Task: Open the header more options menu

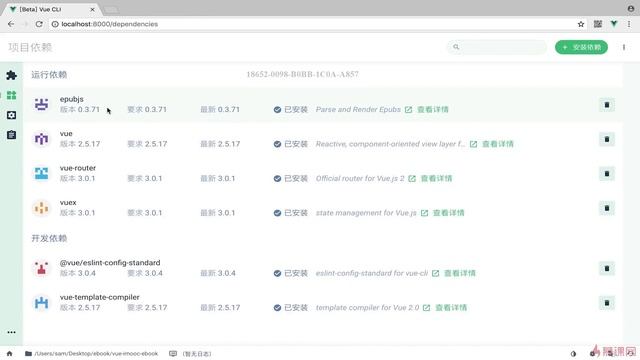Action: coord(624,47)
